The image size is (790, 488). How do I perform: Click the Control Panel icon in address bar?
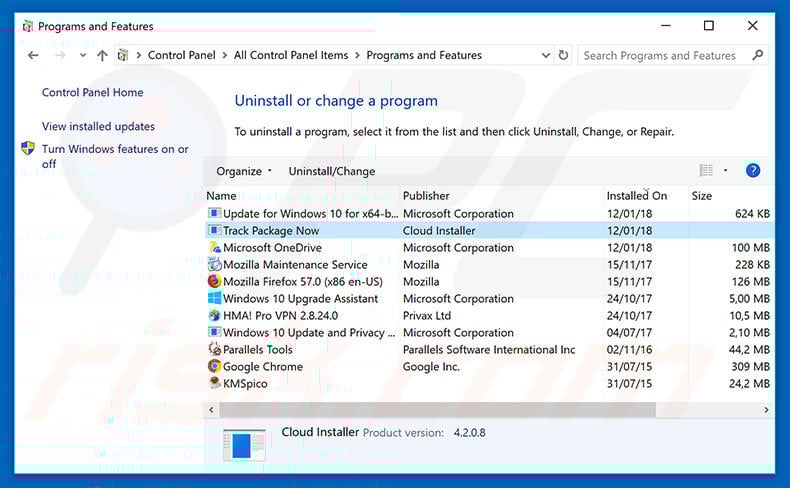point(122,55)
